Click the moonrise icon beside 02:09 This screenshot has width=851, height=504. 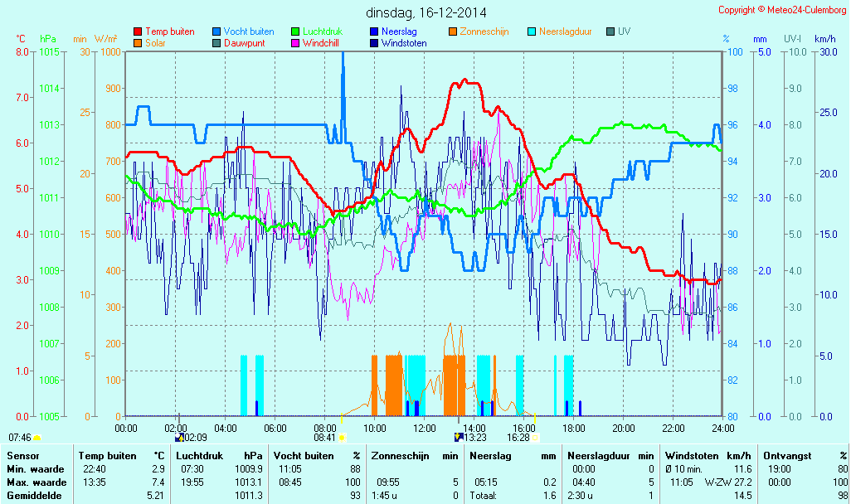[179, 437]
